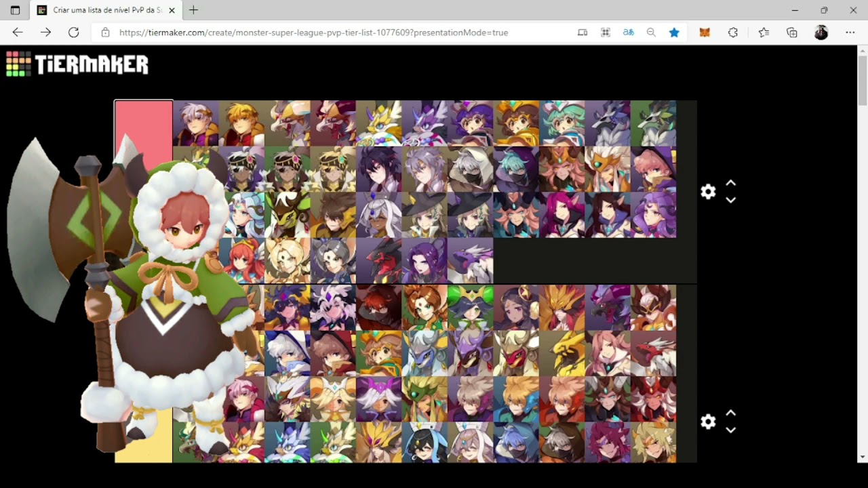This screenshot has height=488, width=868.
Task: Select the black dragon portrait in fourth row
Action: [379, 260]
